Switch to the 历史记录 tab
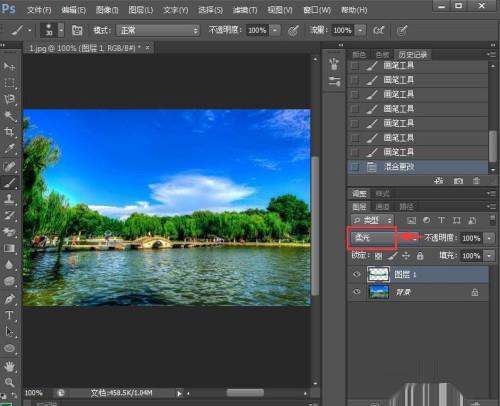The image size is (500, 406). 413,54
